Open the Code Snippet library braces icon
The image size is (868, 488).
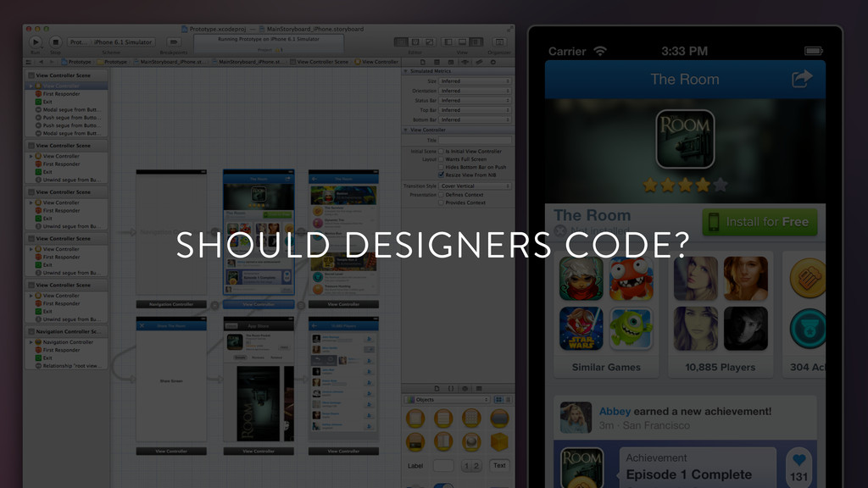click(451, 388)
